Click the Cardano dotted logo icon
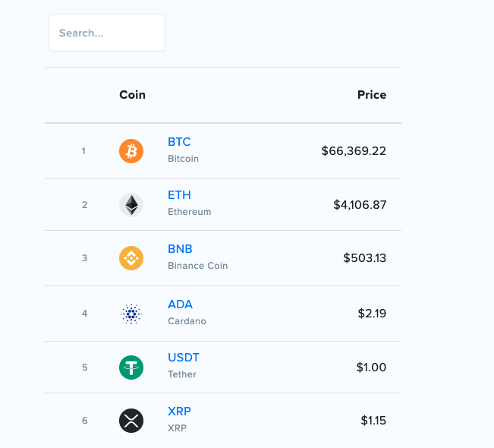The image size is (494, 448). 131,314
